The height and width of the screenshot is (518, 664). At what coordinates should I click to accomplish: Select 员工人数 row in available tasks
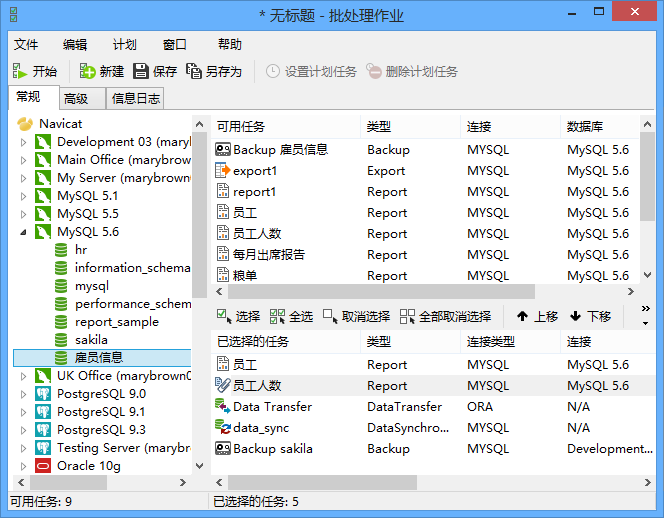click(x=425, y=233)
